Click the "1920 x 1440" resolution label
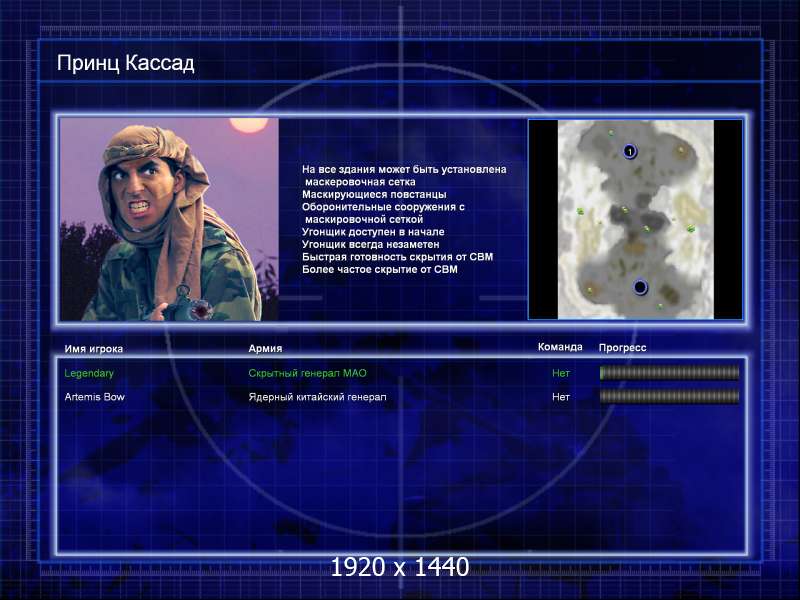This screenshot has width=800, height=600. click(x=399, y=568)
